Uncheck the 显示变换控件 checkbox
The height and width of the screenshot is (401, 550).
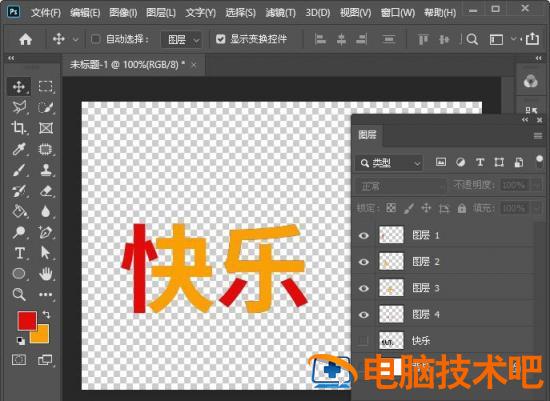(x=220, y=39)
